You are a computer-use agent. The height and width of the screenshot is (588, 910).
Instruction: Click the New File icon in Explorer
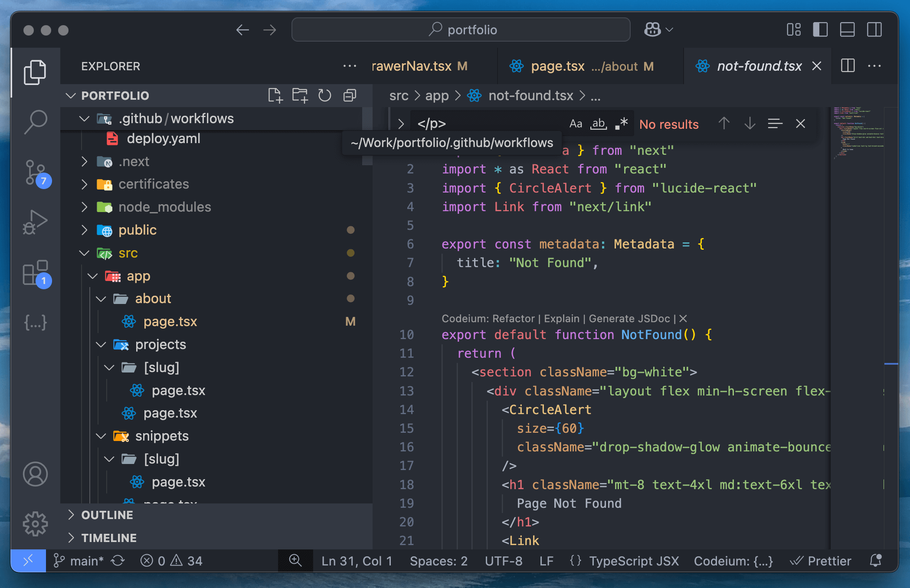click(275, 95)
